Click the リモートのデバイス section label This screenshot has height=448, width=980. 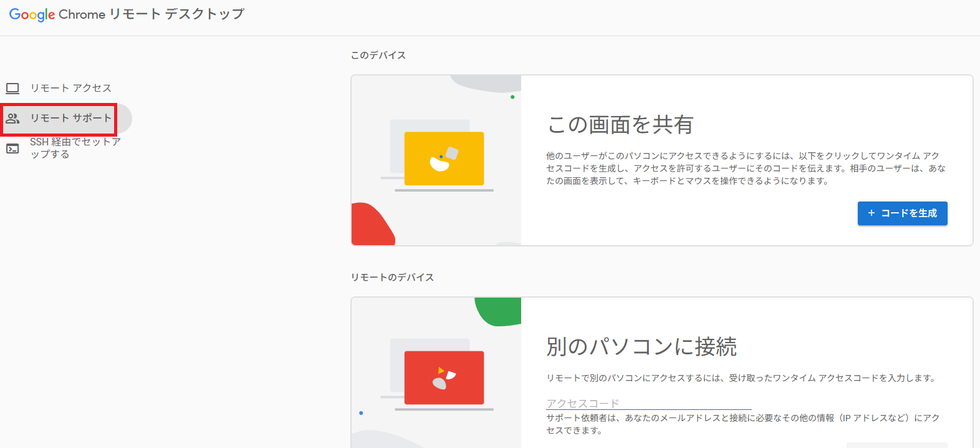click(x=392, y=278)
